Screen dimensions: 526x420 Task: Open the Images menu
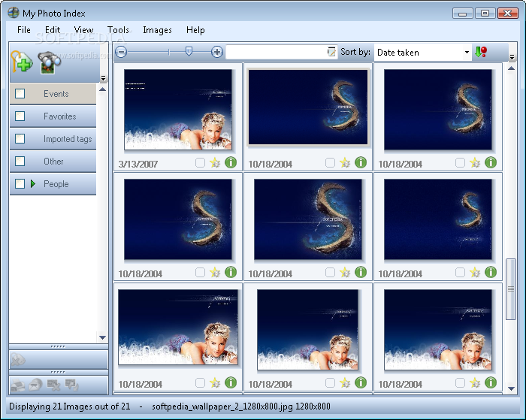coord(157,30)
